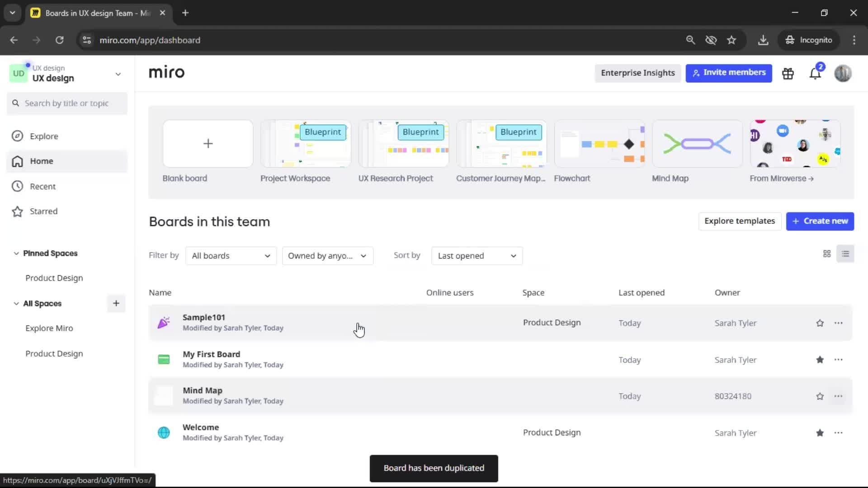Viewport: 868px width, 488px height.
Task: Open the tab search dropdown arrow
Action: click(x=13, y=13)
